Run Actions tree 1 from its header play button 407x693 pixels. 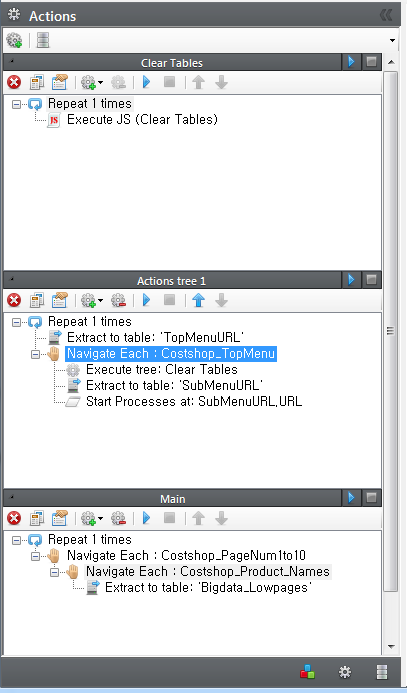(351, 280)
